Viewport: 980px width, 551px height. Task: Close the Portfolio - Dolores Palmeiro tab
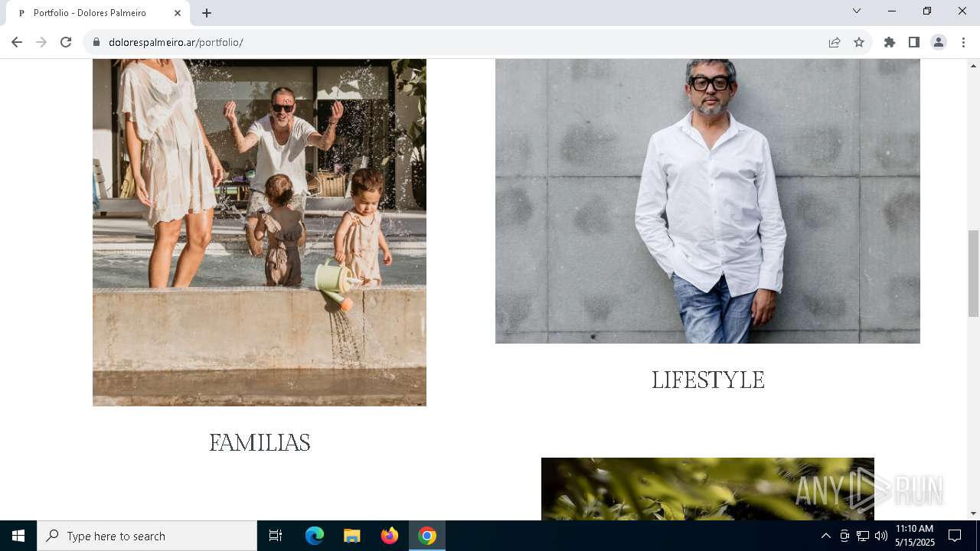click(178, 13)
